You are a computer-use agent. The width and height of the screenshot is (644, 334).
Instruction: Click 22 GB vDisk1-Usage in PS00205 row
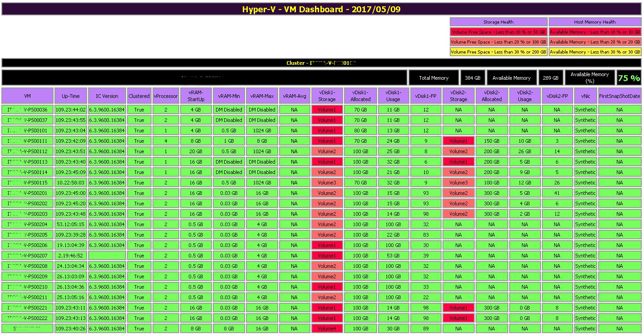click(x=393, y=235)
